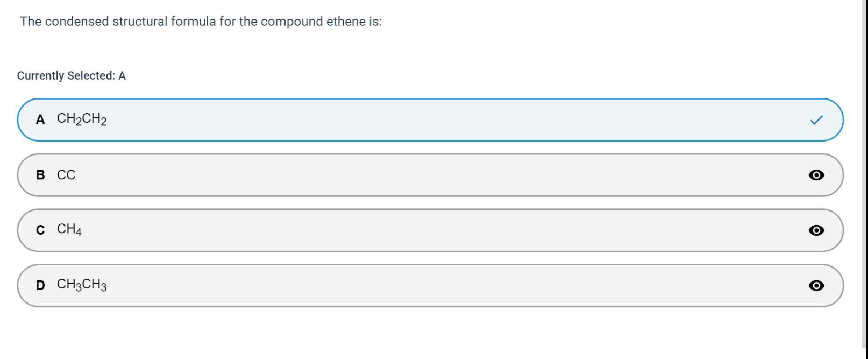The image size is (868, 359).
Task: Click the bold letter B label
Action: click(x=40, y=175)
